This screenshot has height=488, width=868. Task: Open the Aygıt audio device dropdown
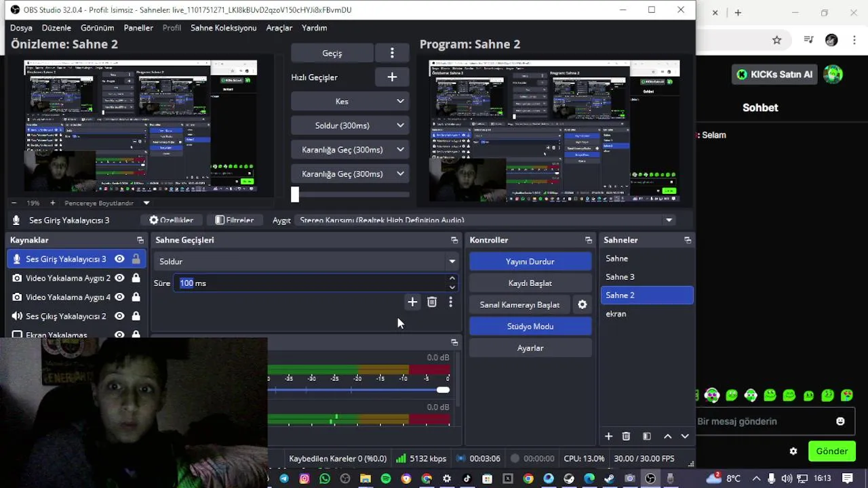point(487,220)
